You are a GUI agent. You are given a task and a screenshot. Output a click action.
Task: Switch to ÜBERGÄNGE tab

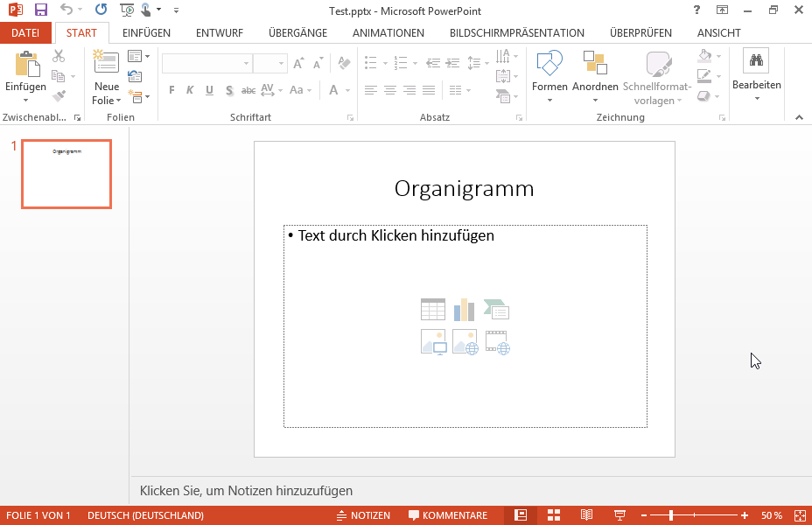tap(297, 32)
